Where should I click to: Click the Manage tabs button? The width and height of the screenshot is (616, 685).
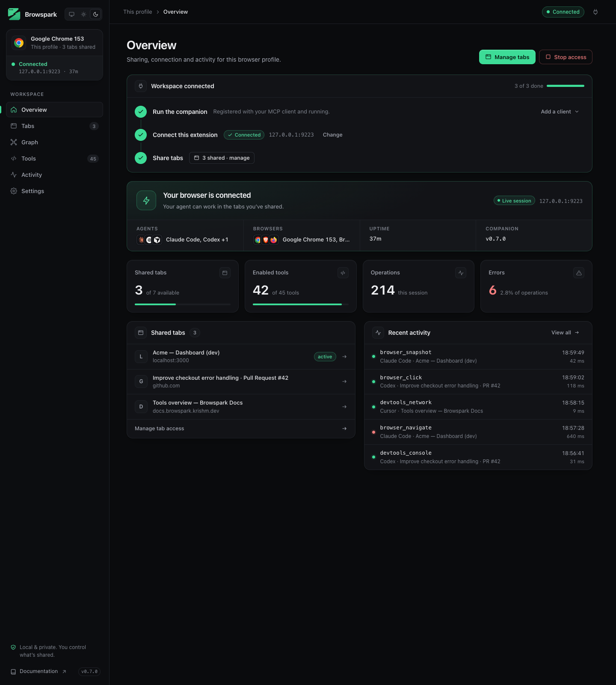click(507, 57)
